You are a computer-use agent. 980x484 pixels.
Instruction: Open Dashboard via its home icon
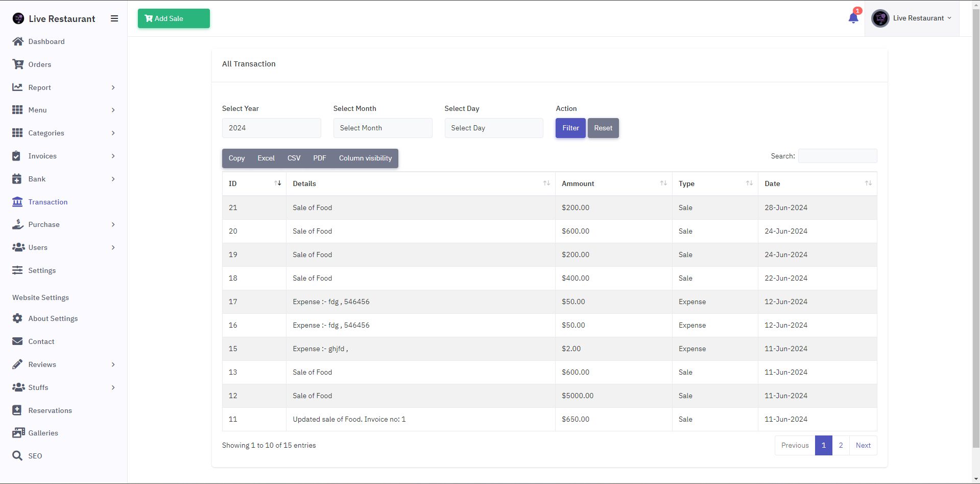point(18,41)
